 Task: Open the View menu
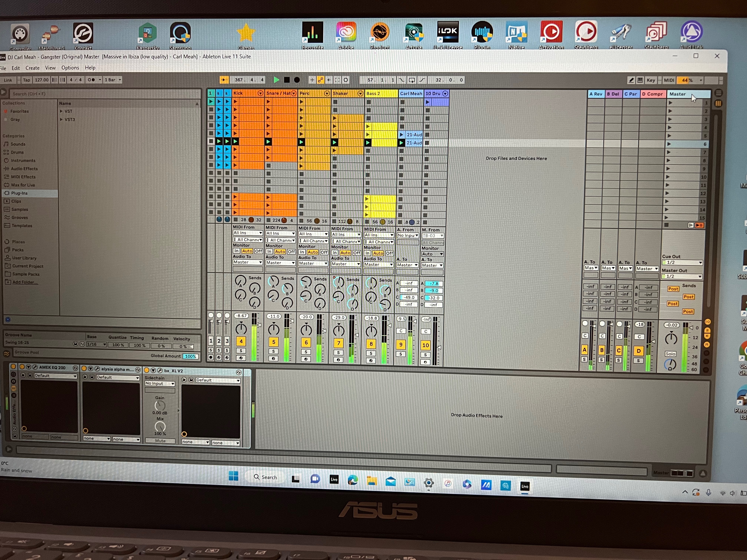click(x=50, y=68)
